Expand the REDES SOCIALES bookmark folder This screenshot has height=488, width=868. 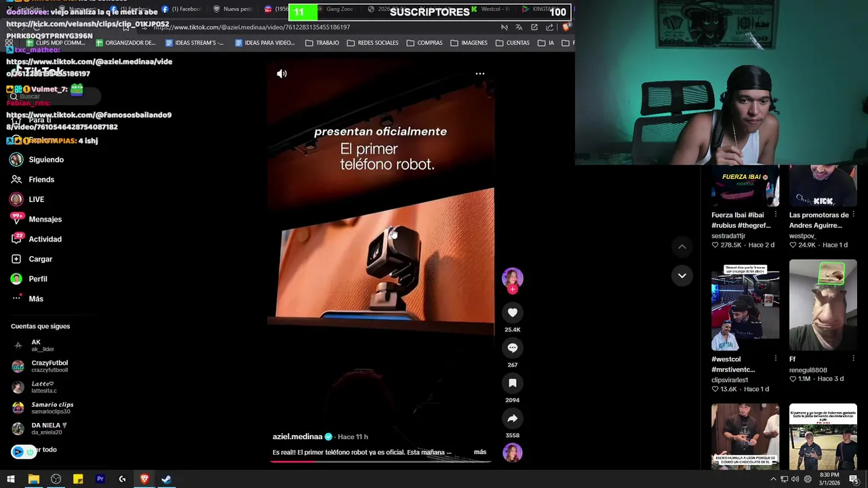(372, 43)
